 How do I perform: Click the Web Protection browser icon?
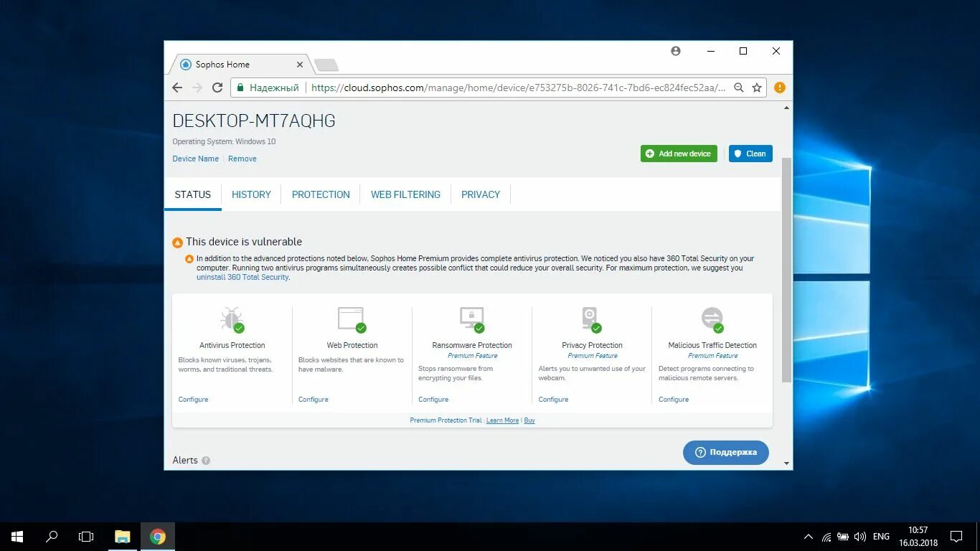pos(352,319)
